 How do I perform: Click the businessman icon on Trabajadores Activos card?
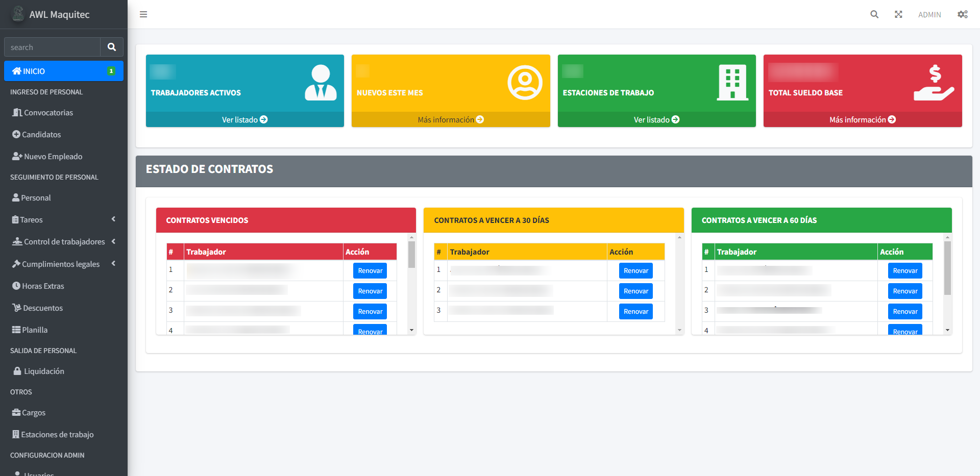point(321,83)
